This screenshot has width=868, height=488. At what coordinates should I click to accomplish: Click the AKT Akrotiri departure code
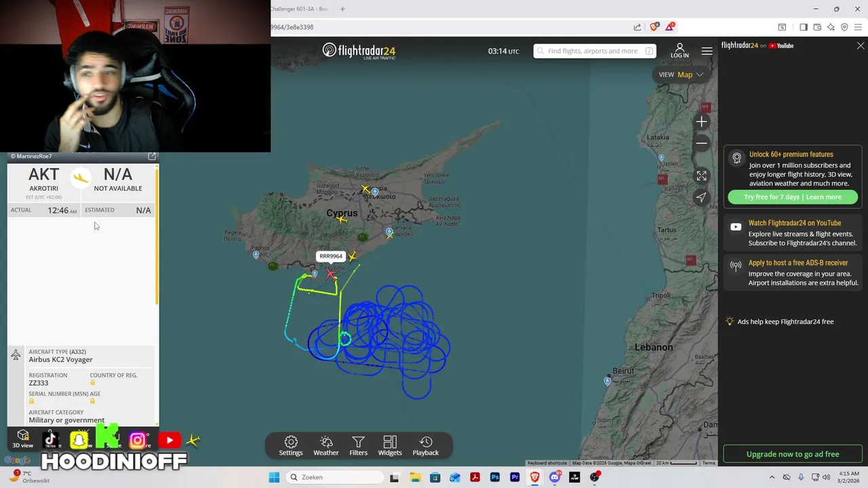43,174
